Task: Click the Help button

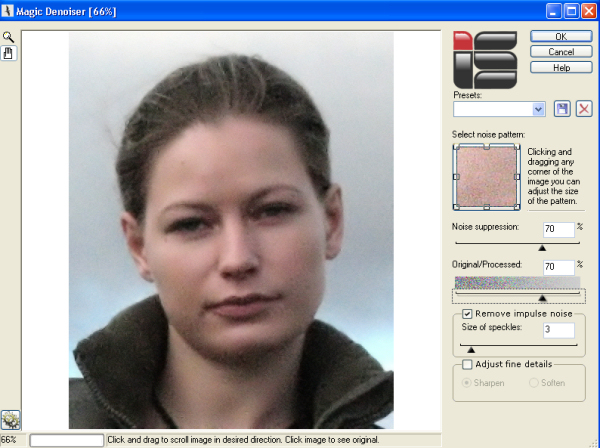Action: pyautogui.click(x=561, y=68)
